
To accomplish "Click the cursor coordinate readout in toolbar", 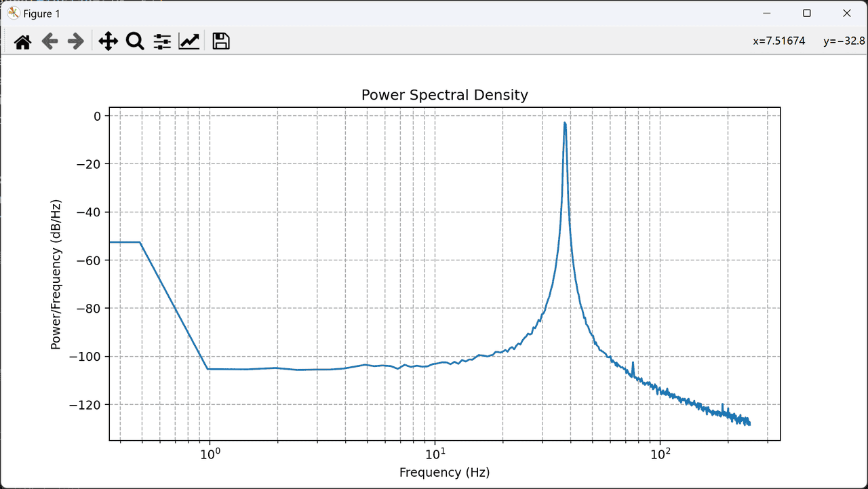I will coord(806,41).
